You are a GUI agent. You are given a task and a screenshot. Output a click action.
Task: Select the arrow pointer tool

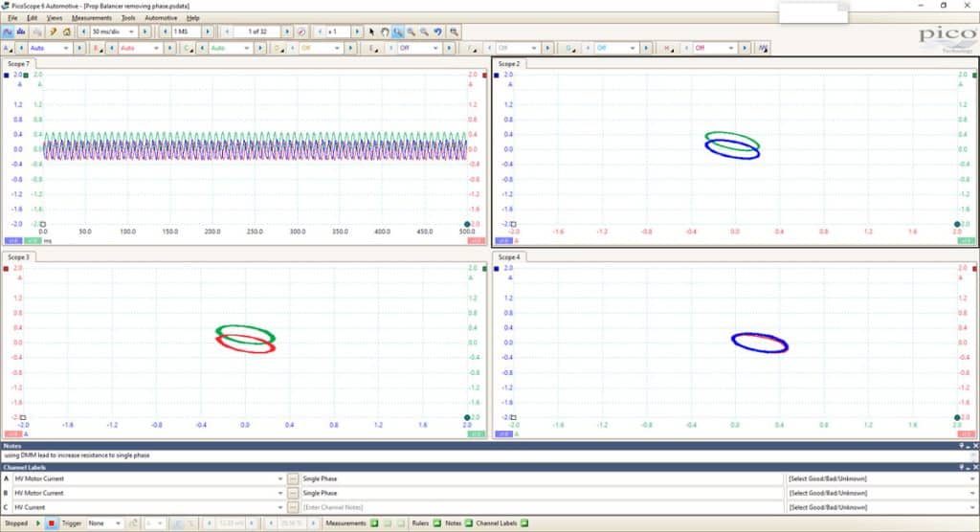[x=371, y=32]
